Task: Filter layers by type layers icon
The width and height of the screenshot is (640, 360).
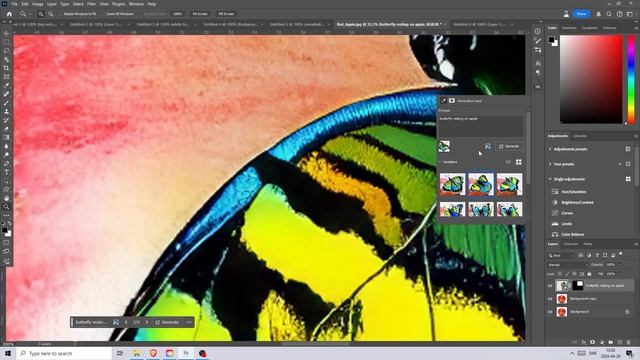Action: (597, 255)
